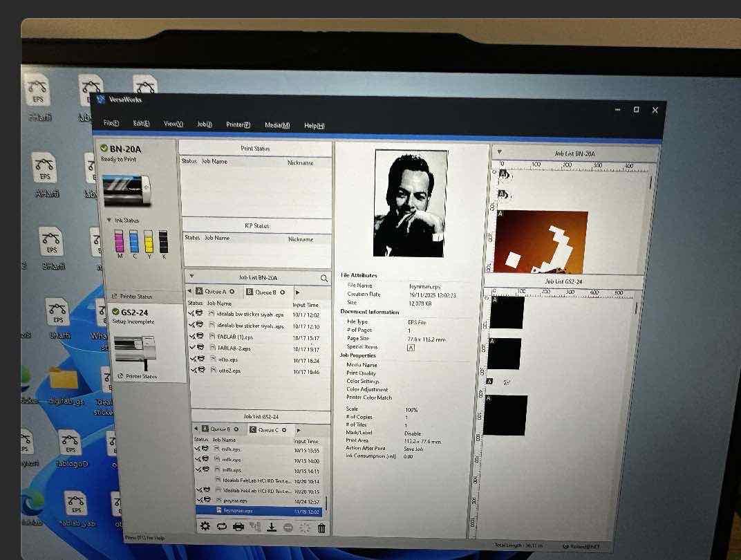Click status icon of poyraz.eps row
Screen dimensions: 741x560
pos(204,500)
